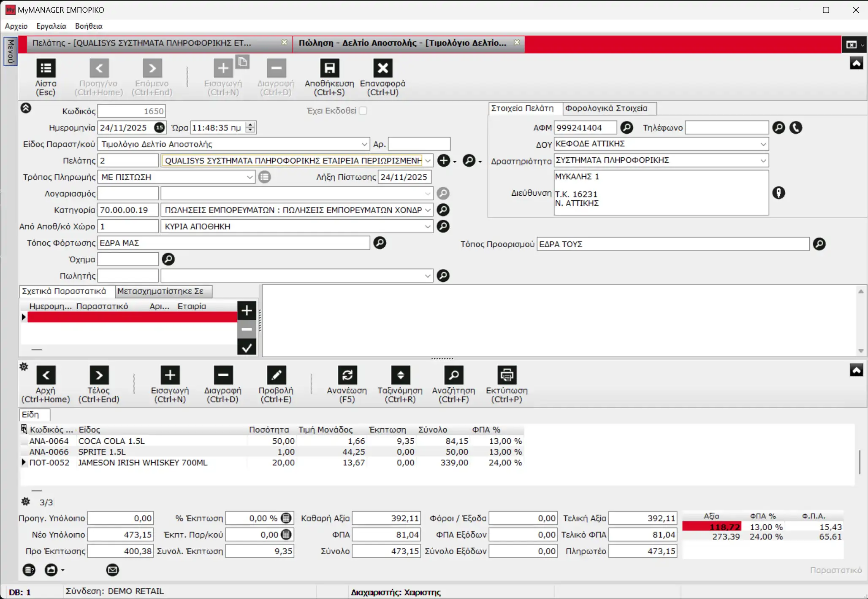Click the phone call icon beside Τηλέφωνο
Viewport: 868px width, 599px height.
click(796, 127)
